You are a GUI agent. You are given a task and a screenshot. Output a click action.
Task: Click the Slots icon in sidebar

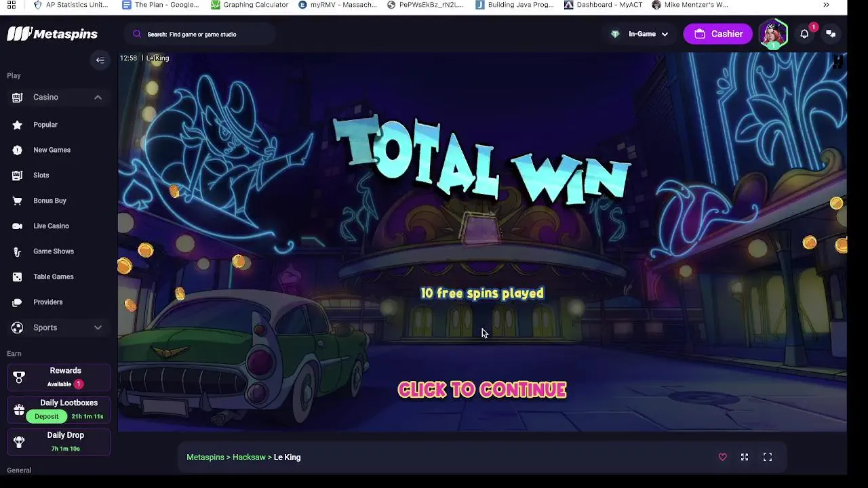[x=18, y=175]
